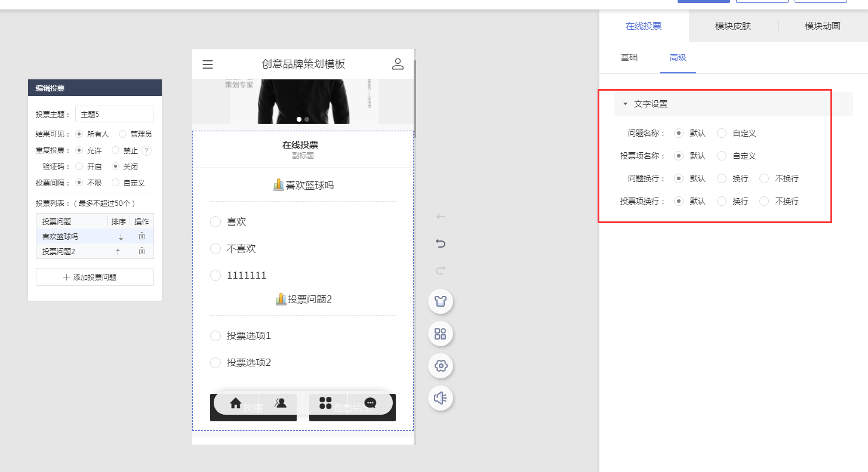868x472 pixels.
Task: Switch to the 基础 tab
Action: (629, 58)
